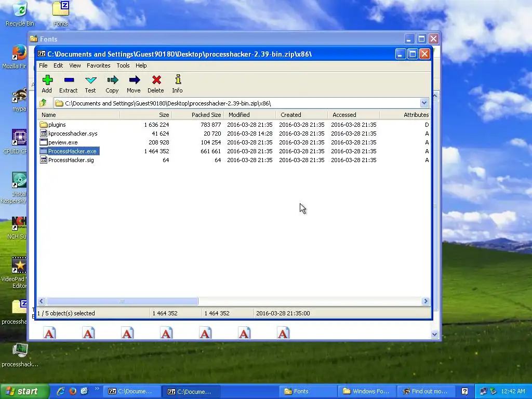532x399 pixels.
Task: Select the plugins folder icon
Action: [x=44, y=125]
